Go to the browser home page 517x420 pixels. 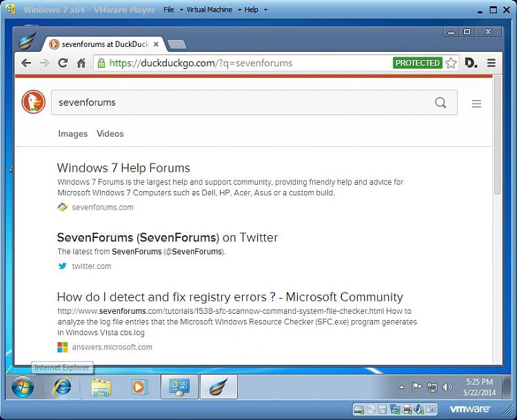81,63
